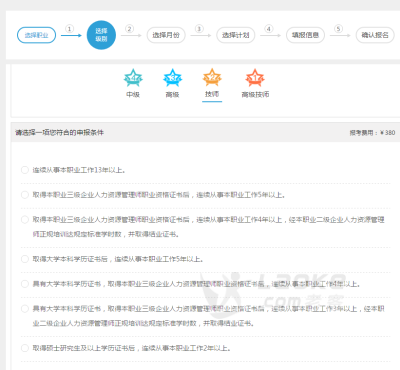Click the 报考费用：¥380 label
This screenshot has height=370, width=400.
[372, 133]
